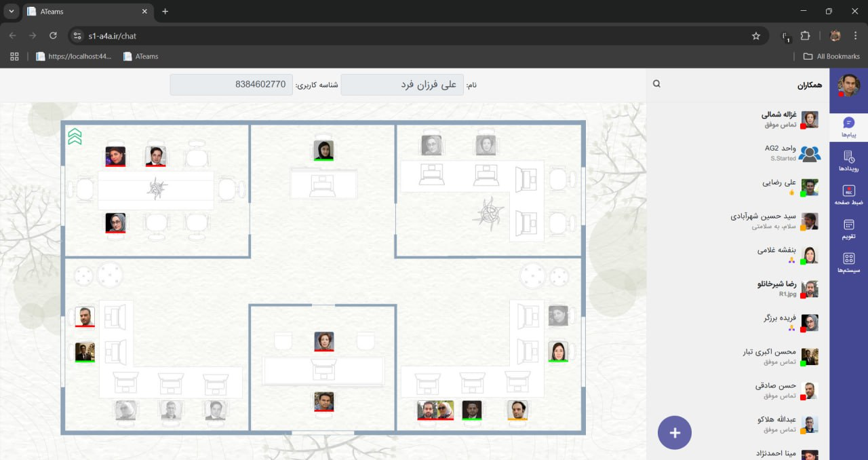868x460 pixels.
Task: Click the purple plus floating button
Action: click(674, 432)
